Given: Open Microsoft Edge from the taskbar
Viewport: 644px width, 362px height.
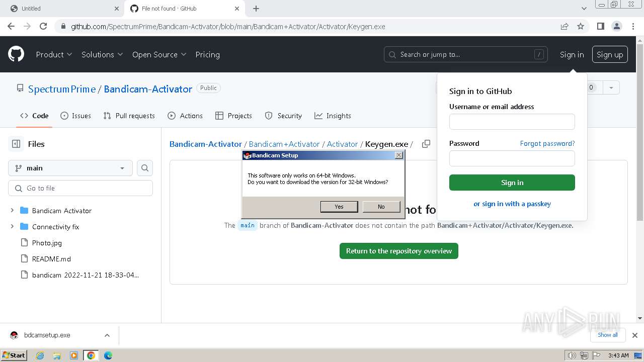Looking at the screenshot, I should tap(108, 355).
